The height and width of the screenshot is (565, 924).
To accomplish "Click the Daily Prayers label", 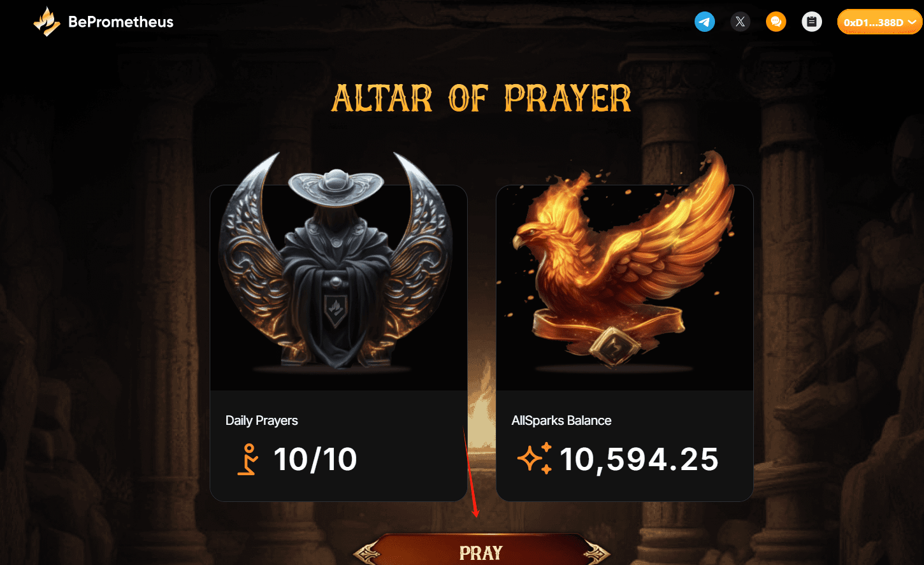I will tap(262, 420).
